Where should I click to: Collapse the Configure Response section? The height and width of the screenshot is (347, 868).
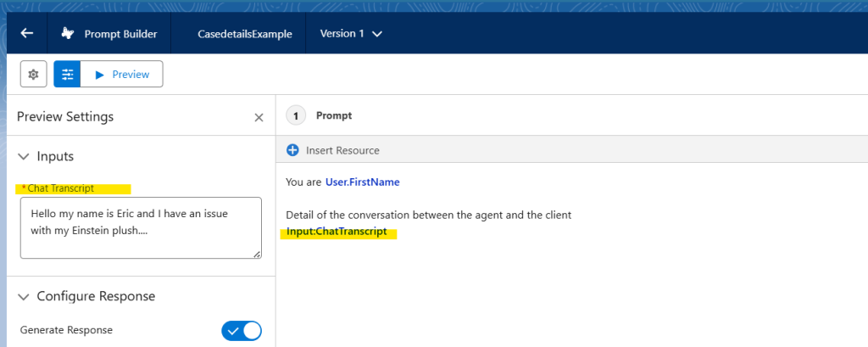[x=23, y=297]
